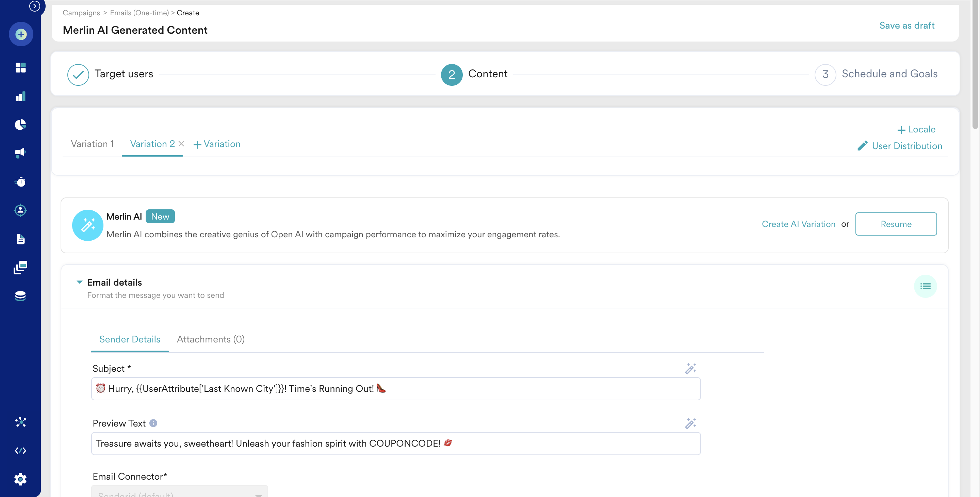
Task: Click the Merlin AI wand beside Preview Text
Action: click(x=690, y=423)
